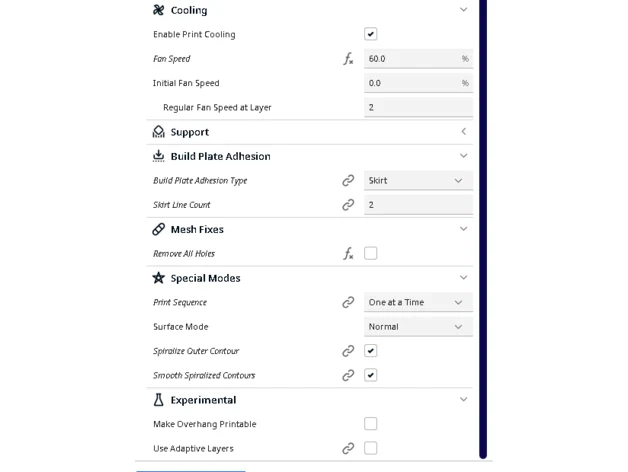This screenshot has height=472, width=628.
Task: Disable the Enable Print Cooling checkbox
Action: point(370,34)
